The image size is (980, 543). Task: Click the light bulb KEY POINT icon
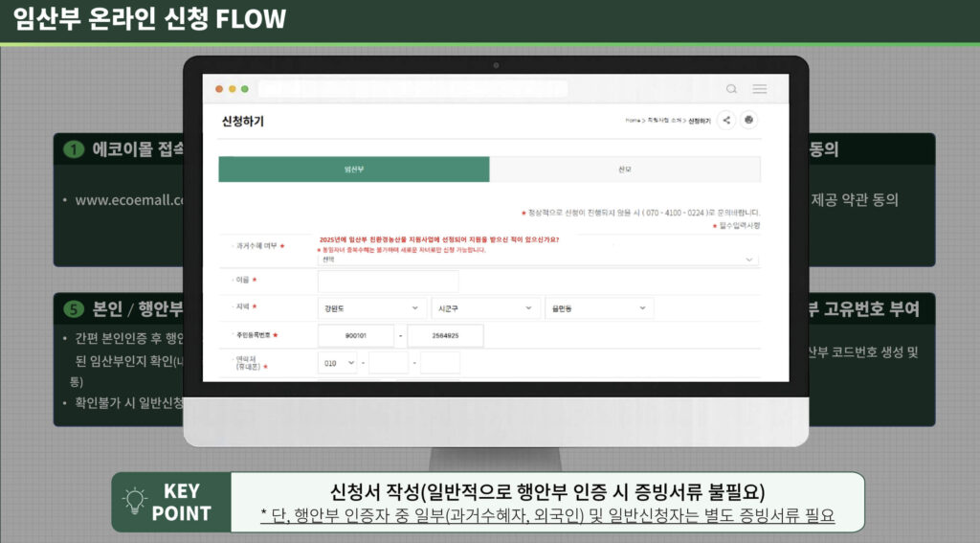click(134, 501)
